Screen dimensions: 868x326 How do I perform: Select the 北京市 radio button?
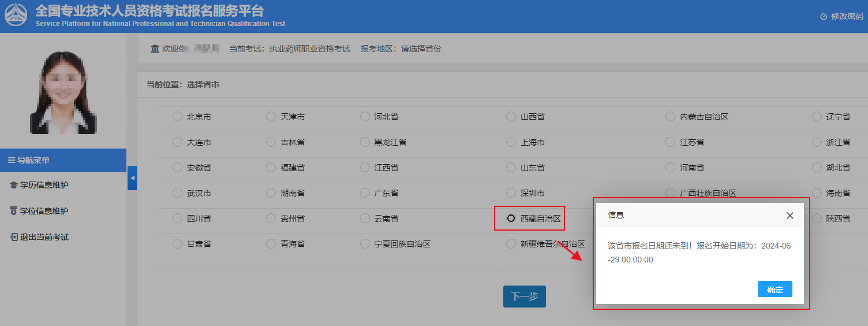(x=177, y=117)
